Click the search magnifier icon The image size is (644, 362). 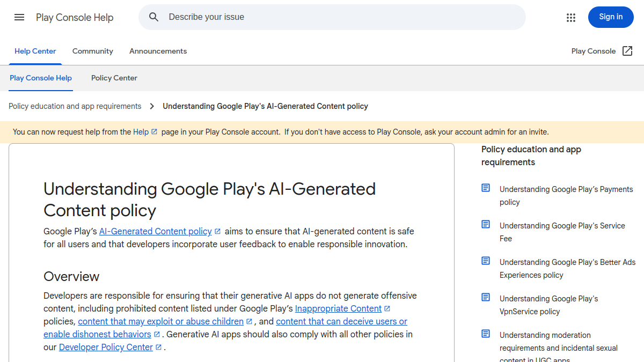pos(154,17)
